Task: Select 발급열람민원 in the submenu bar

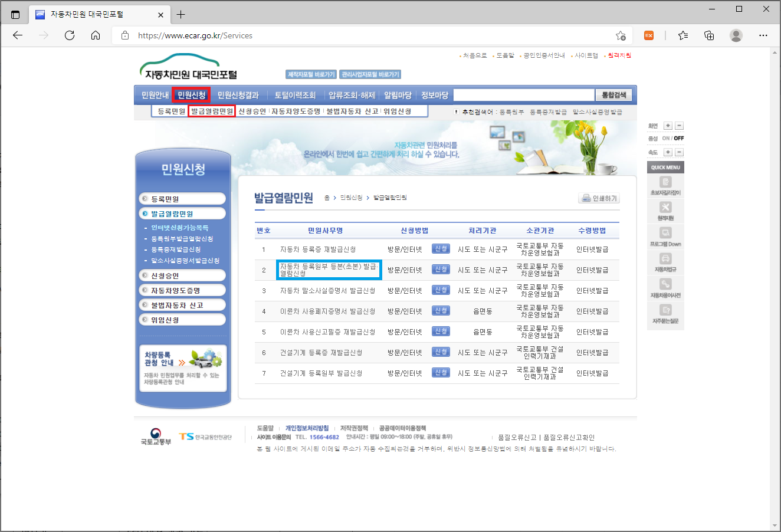Action: (x=212, y=111)
